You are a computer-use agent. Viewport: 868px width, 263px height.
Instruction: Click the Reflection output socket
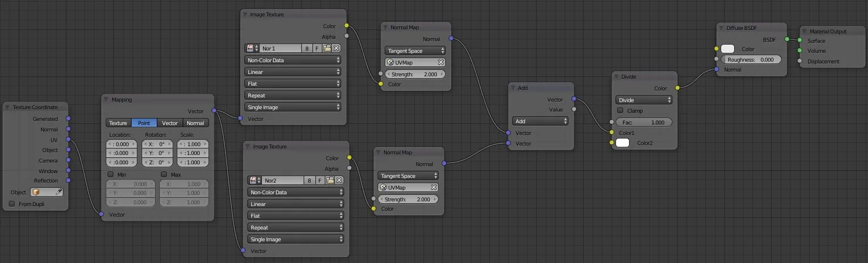[68, 181]
